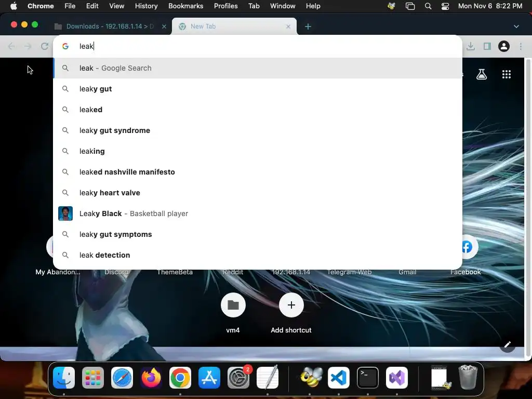
Task: Open the Window menu
Action: [x=283, y=6]
